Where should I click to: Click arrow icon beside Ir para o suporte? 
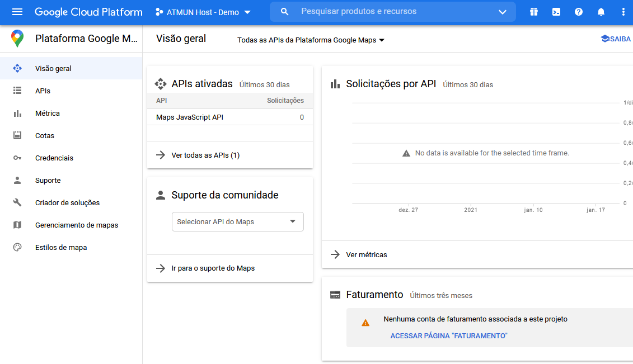point(161,268)
